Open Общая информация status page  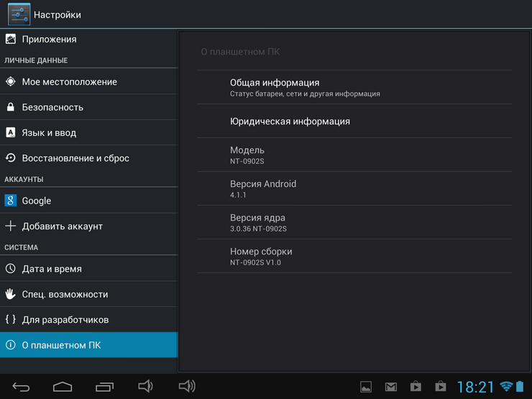354,88
